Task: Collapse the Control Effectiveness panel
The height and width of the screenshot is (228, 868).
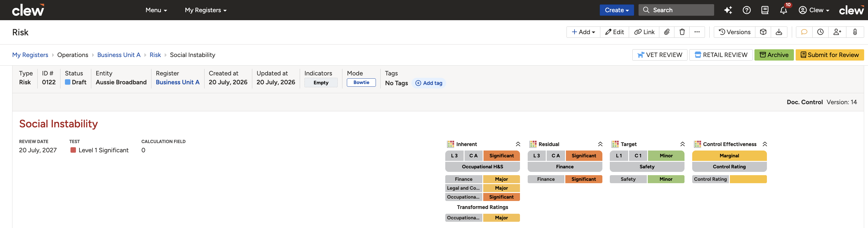Action: (765, 144)
